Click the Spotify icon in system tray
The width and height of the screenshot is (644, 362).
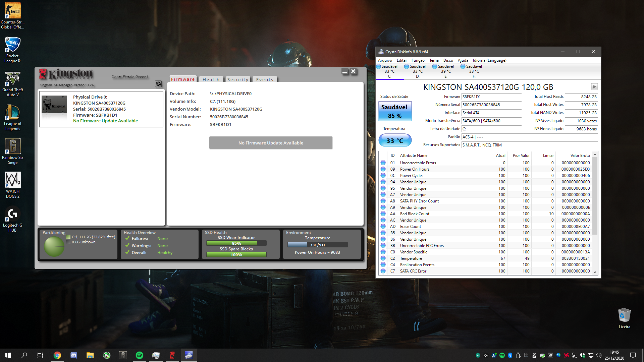click(x=502, y=355)
